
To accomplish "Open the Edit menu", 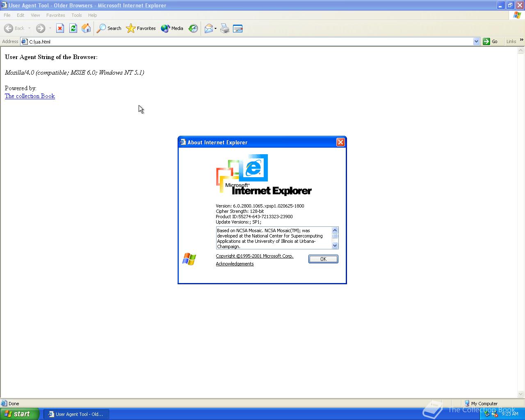I will click(x=21, y=15).
